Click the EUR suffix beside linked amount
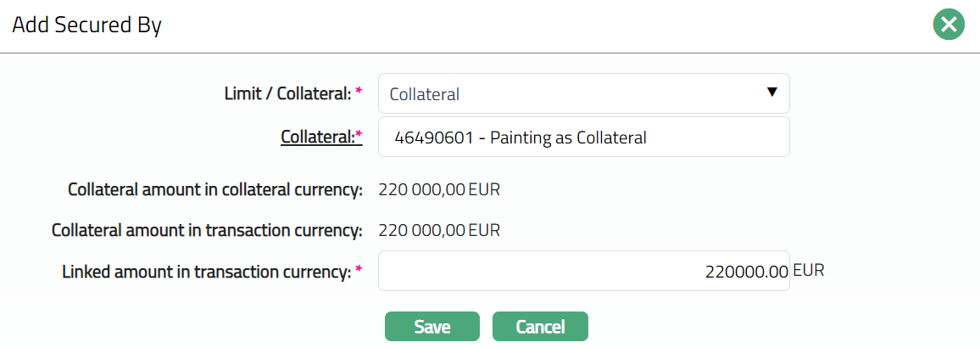The width and height of the screenshot is (980, 348). (x=809, y=271)
